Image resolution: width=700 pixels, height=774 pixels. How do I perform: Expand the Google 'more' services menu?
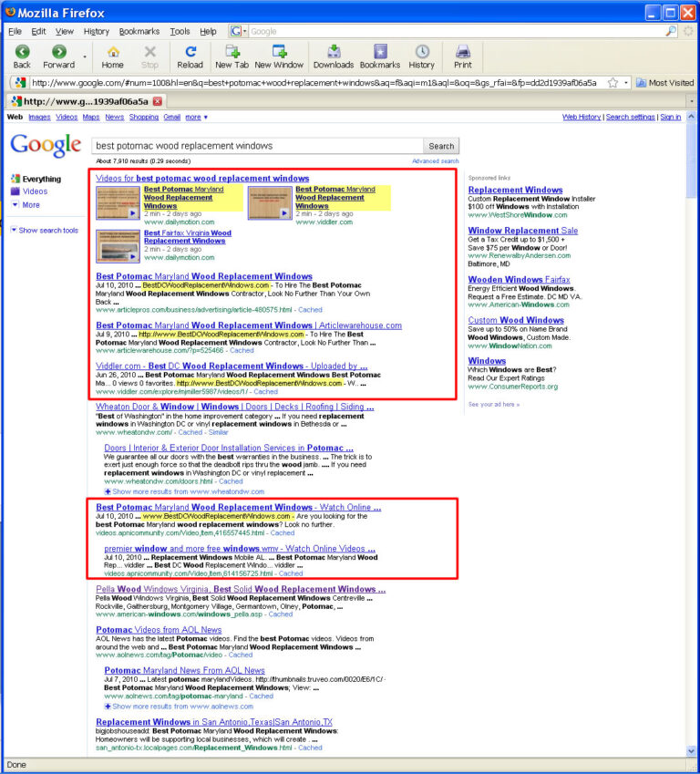[197, 117]
